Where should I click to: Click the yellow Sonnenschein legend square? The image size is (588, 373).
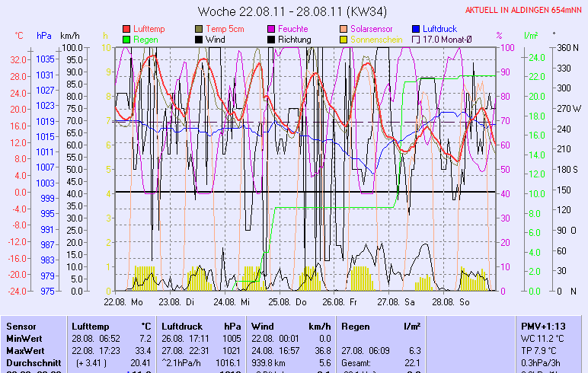pos(344,39)
